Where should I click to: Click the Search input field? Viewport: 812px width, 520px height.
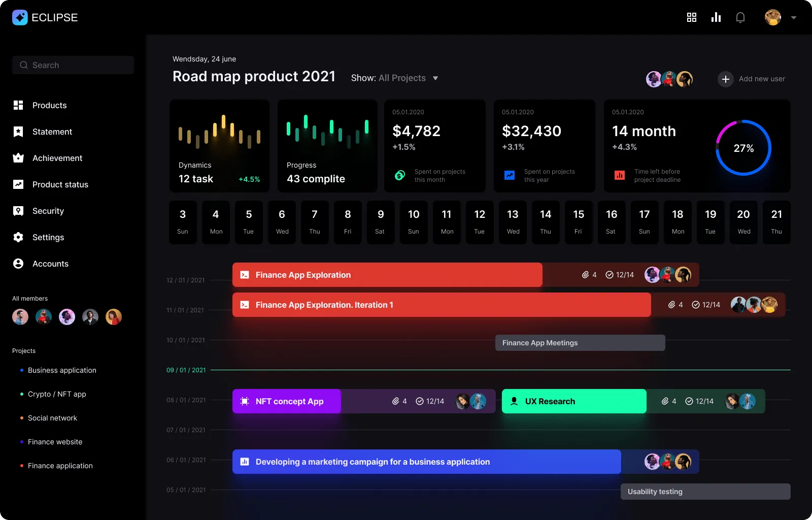[x=73, y=65]
